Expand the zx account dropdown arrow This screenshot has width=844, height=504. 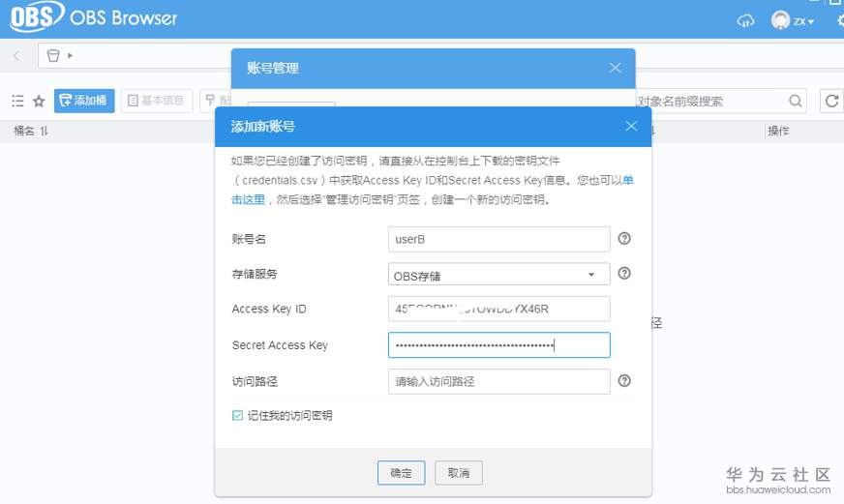[811, 21]
